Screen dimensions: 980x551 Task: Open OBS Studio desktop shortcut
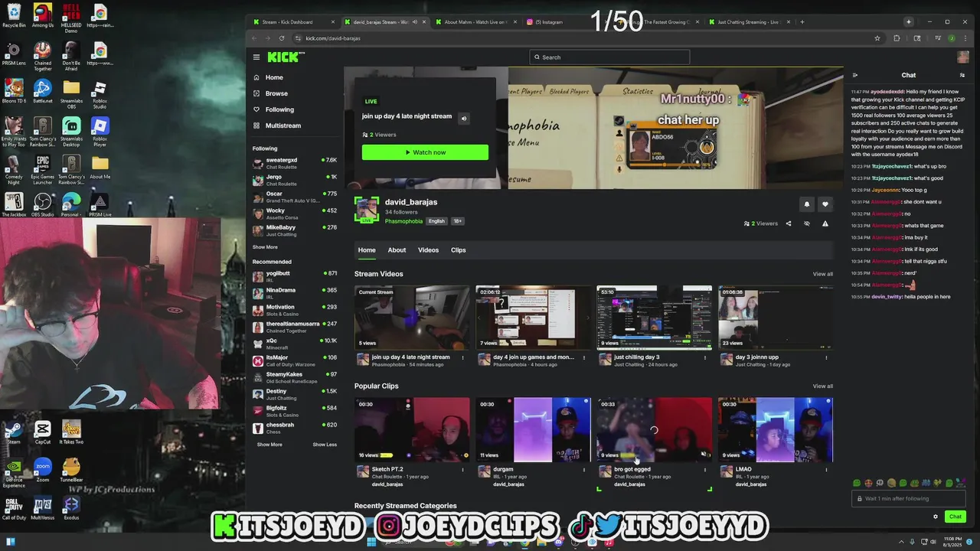43,204
